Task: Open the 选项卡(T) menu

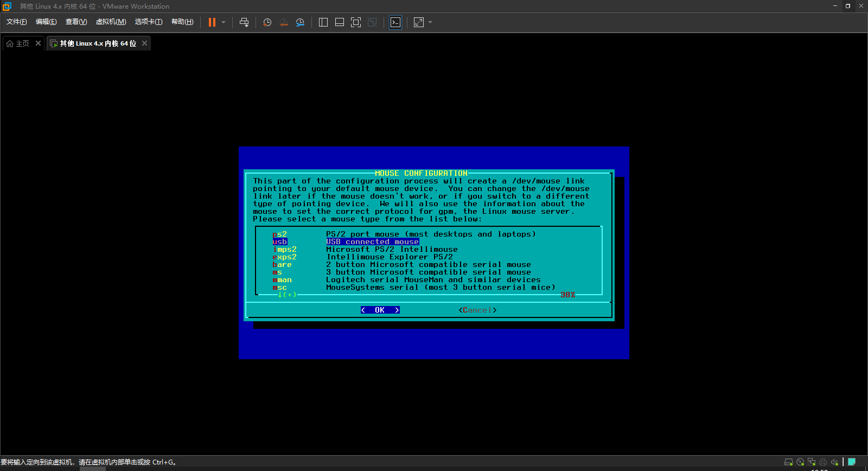Action: coord(149,22)
